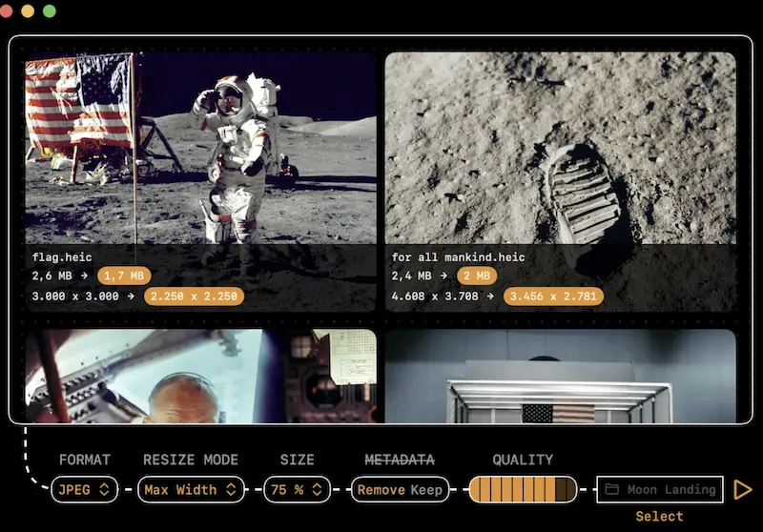Click the folder icon in the output field
This screenshot has height=532, width=763.
[x=611, y=489]
